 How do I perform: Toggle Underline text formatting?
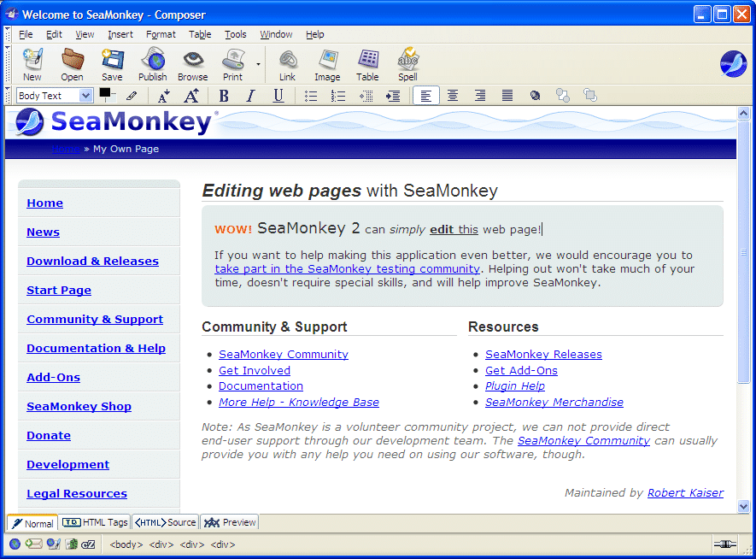(x=278, y=96)
